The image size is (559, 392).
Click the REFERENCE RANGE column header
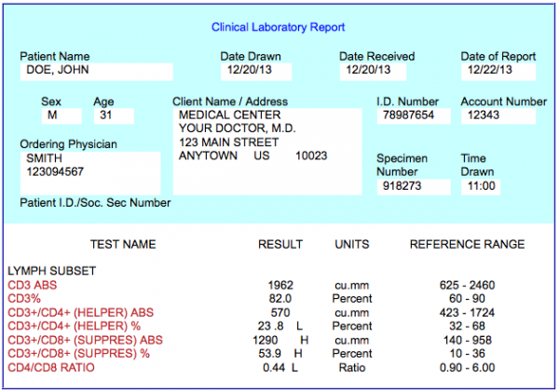click(467, 245)
